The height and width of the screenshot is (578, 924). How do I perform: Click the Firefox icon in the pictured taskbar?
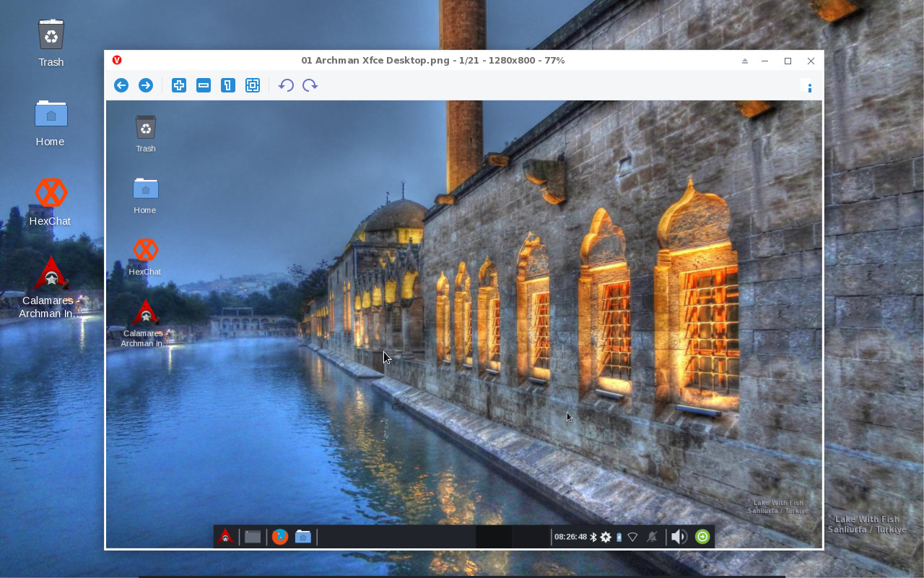coord(279,537)
